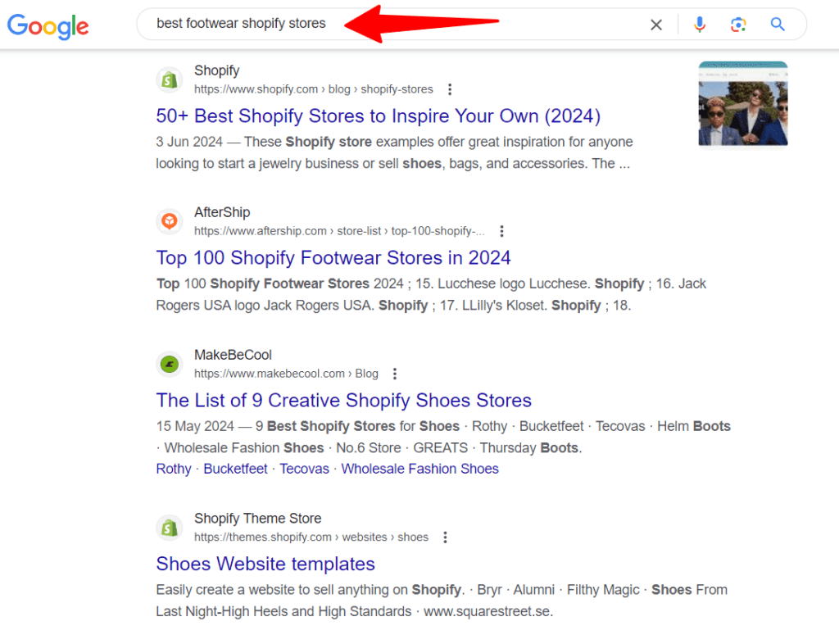
Task: Click the aftership.com store-list URL breadcrumb
Action: [339, 231]
